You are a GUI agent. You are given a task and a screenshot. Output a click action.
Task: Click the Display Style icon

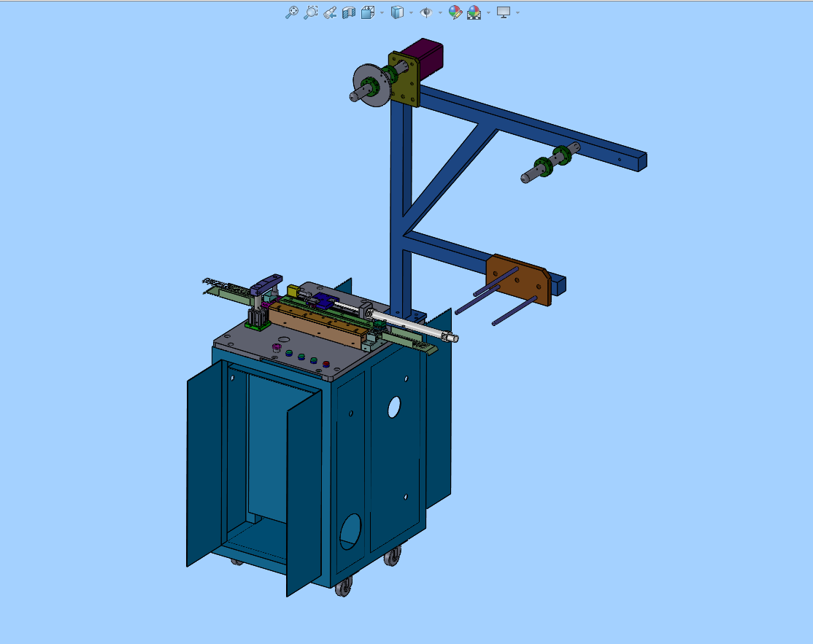(x=397, y=12)
